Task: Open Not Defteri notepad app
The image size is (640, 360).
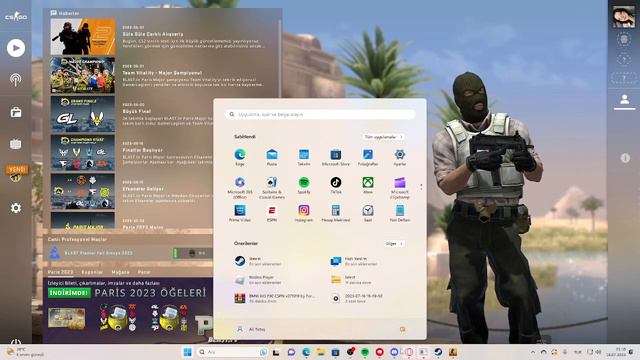Action: [x=400, y=213]
